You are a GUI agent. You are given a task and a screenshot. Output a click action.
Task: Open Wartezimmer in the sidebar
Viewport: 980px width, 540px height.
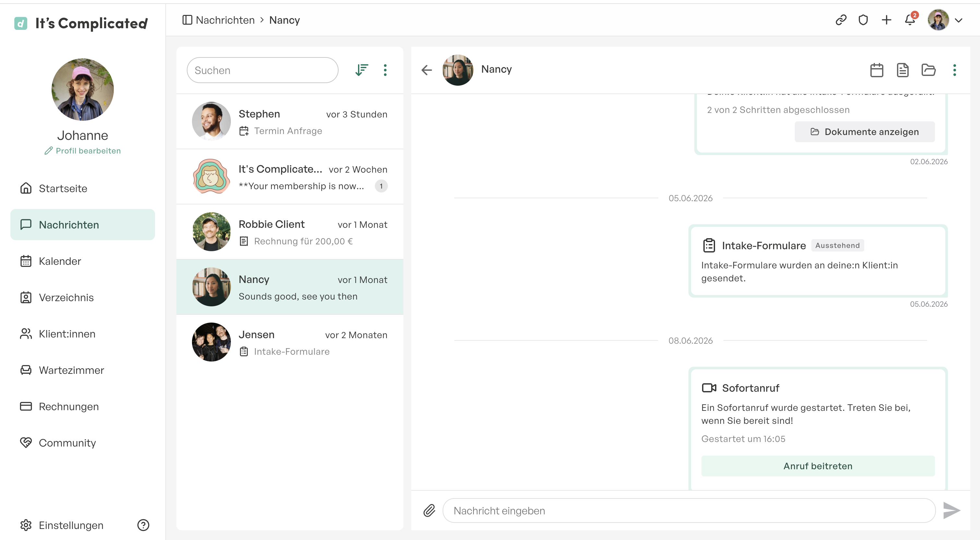tap(83, 370)
